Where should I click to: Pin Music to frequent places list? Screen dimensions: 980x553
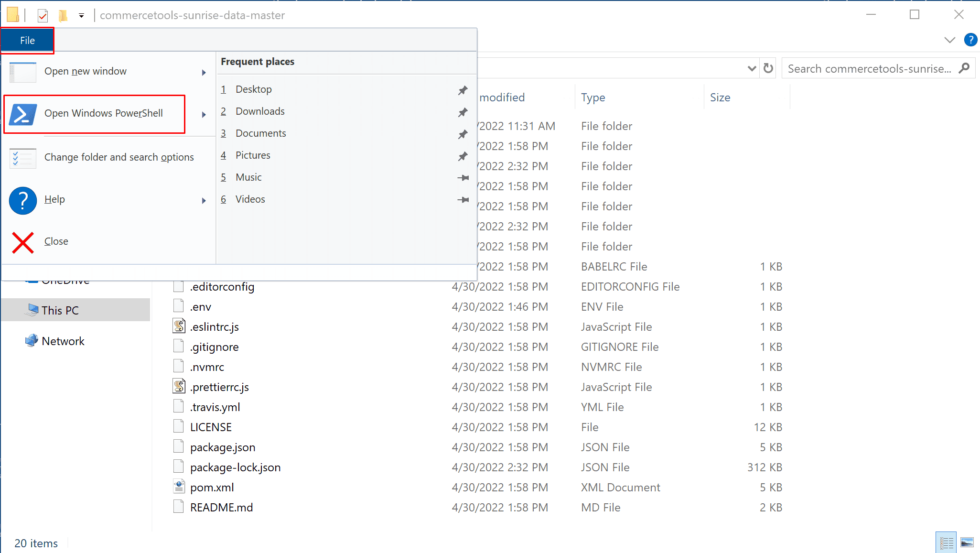(463, 177)
